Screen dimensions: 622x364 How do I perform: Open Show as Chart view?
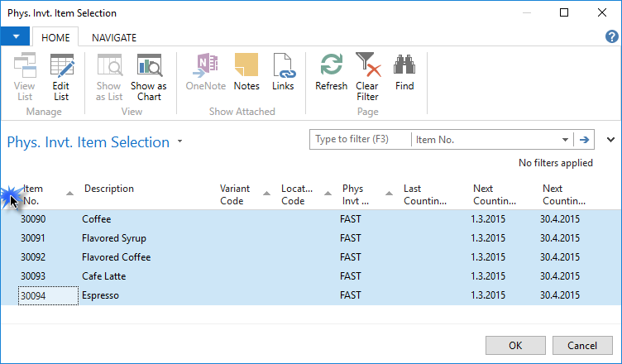tap(149, 76)
